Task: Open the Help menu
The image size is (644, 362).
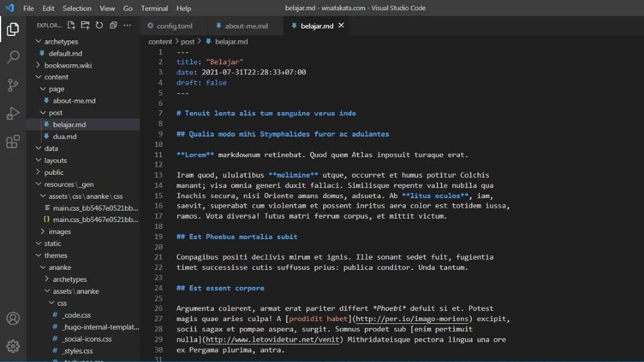Action: click(184, 8)
